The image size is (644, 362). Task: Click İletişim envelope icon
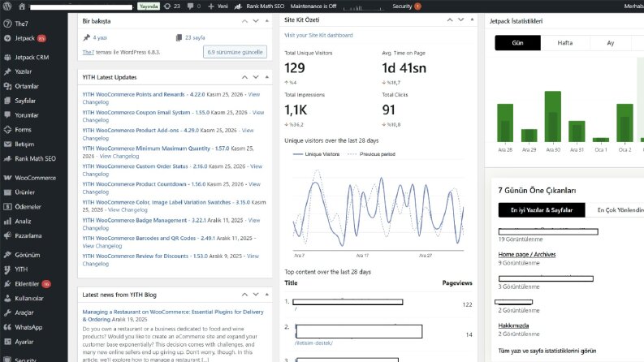click(x=7, y=144)
